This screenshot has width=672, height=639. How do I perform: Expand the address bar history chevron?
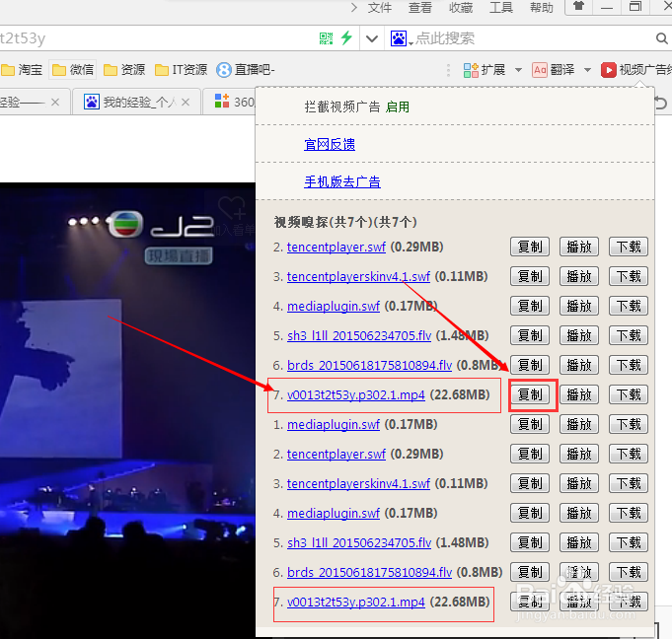click(x=372, y=39)
